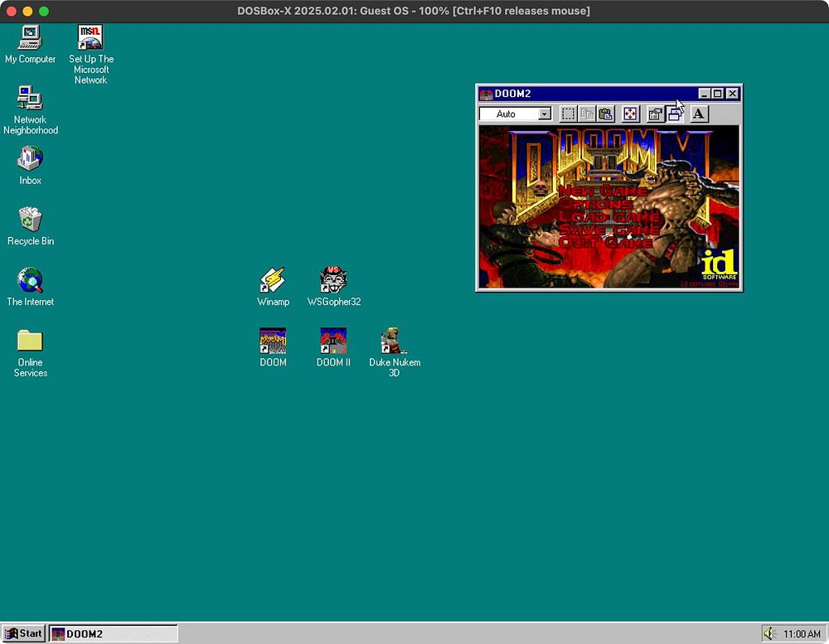Choose Load Game in Doom menu
This screenshot has height=644, width=829.
(609, 216)
